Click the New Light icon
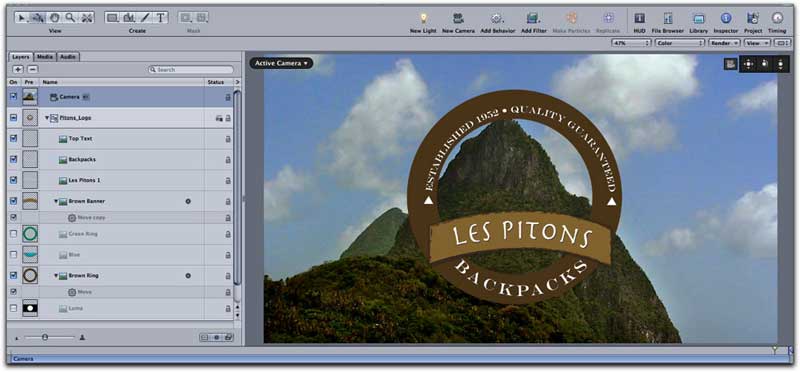Image resolution: width=800 pixels, height=372 pixels. point(423,18)
